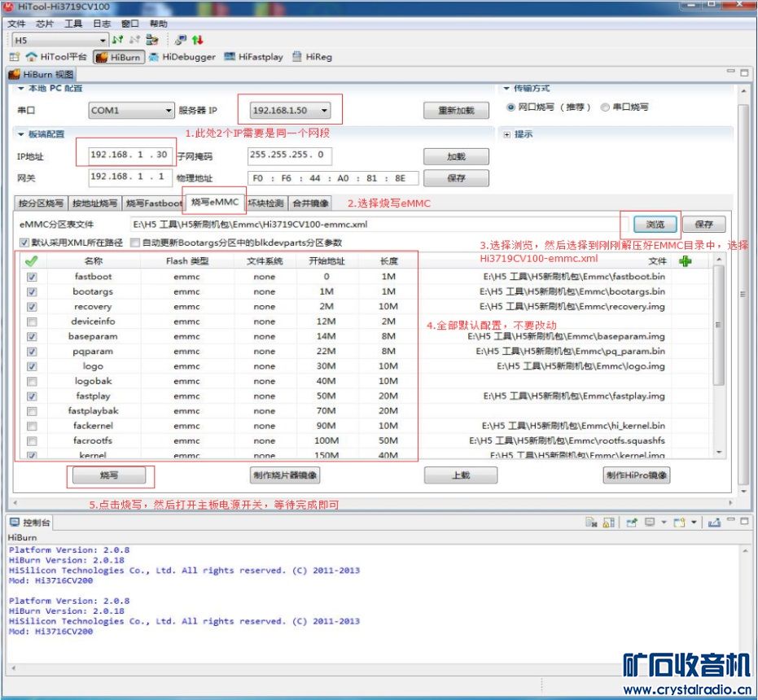This screenshot has width=758, height=700.
Task: Toggle the recovery partition checkbox
Action: 32,307
